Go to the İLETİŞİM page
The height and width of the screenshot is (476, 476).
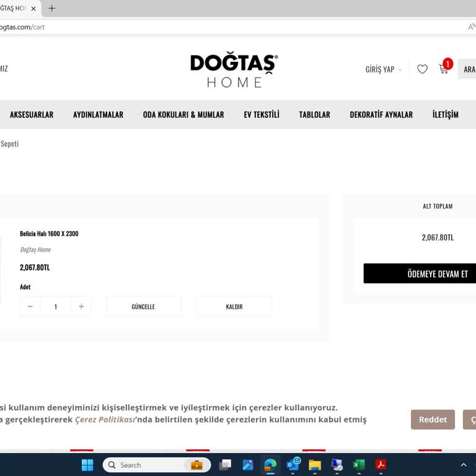[446, 115]
